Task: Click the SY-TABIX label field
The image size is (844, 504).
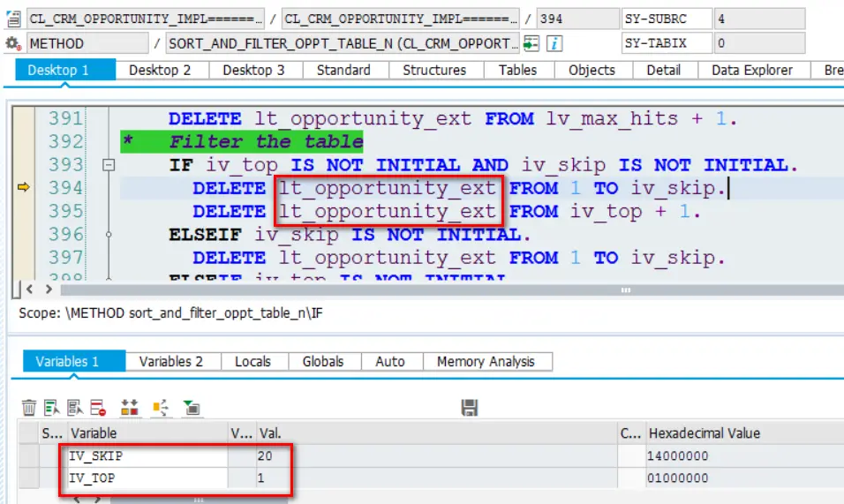Action: (x=667, y=43)
